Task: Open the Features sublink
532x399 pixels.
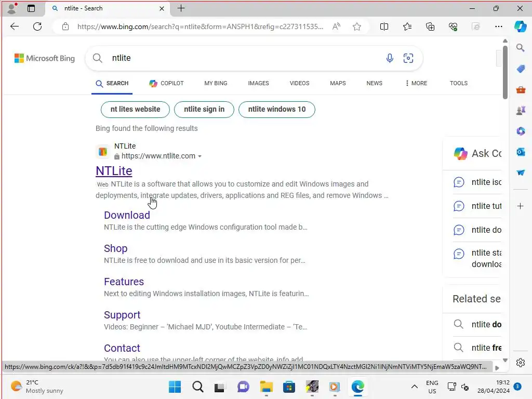Action: pos(124,282)
